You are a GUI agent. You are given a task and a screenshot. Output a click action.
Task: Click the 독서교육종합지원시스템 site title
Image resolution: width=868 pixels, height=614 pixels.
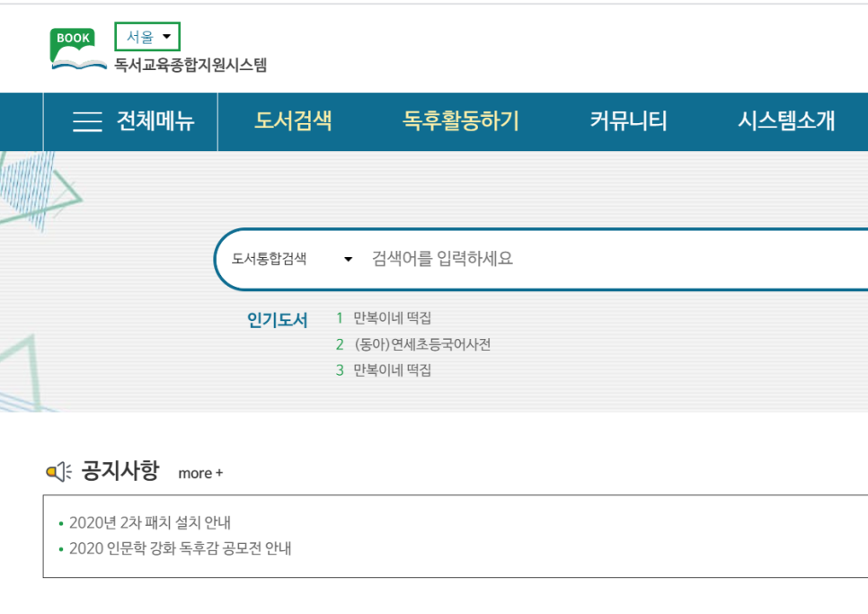pyautogui.click(x=190, y=65)
